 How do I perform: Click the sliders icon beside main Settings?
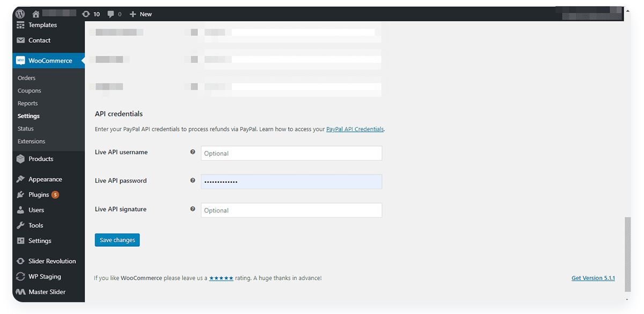coord(20,241)
